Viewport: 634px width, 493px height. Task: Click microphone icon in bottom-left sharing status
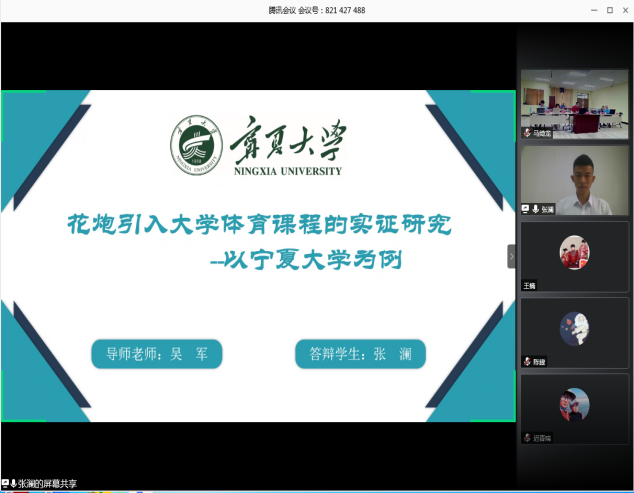pos(14,483)
